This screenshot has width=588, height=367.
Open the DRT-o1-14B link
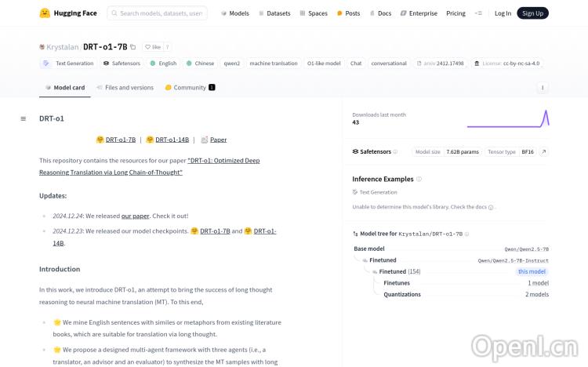pos(172,140)
